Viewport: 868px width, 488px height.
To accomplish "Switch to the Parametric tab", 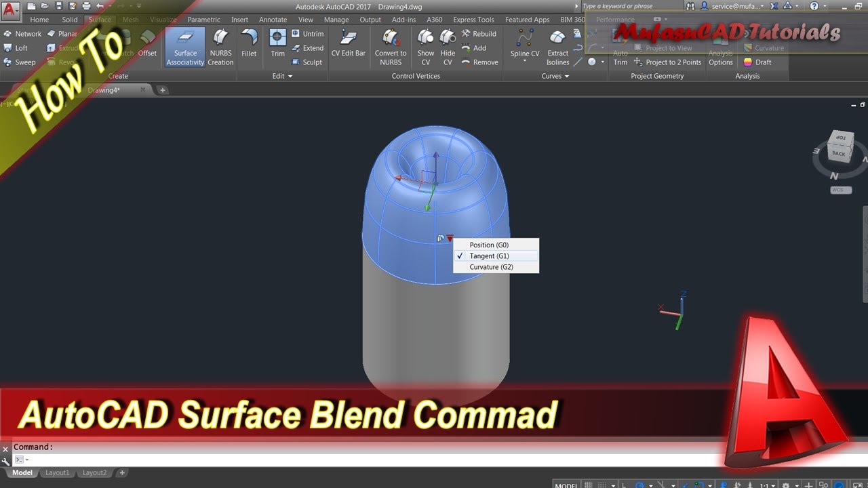I will tap(203, 20).
